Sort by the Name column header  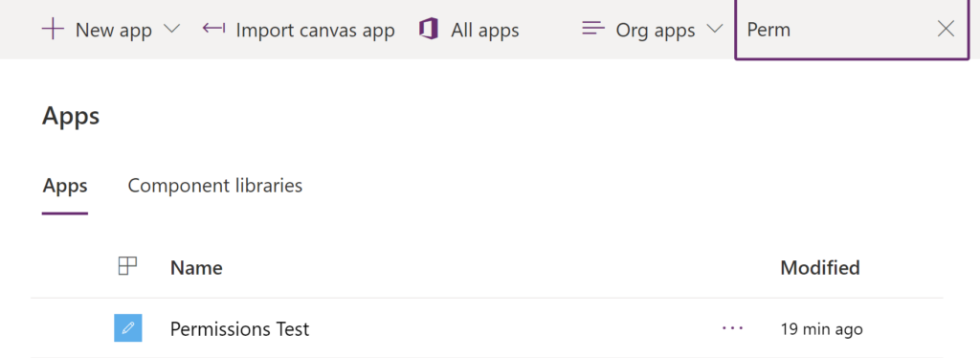(196, 268)
